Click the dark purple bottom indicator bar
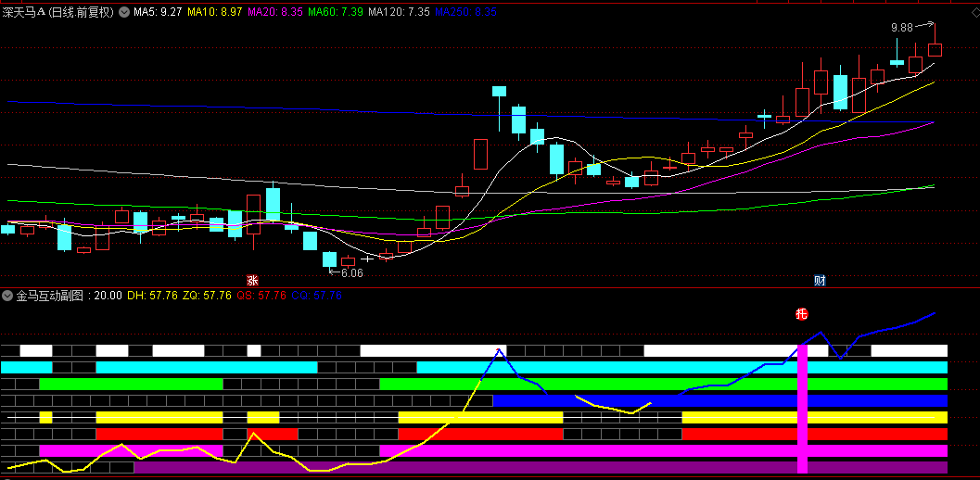Viewport: 980px width, 480px height. [x=541, y=467]
